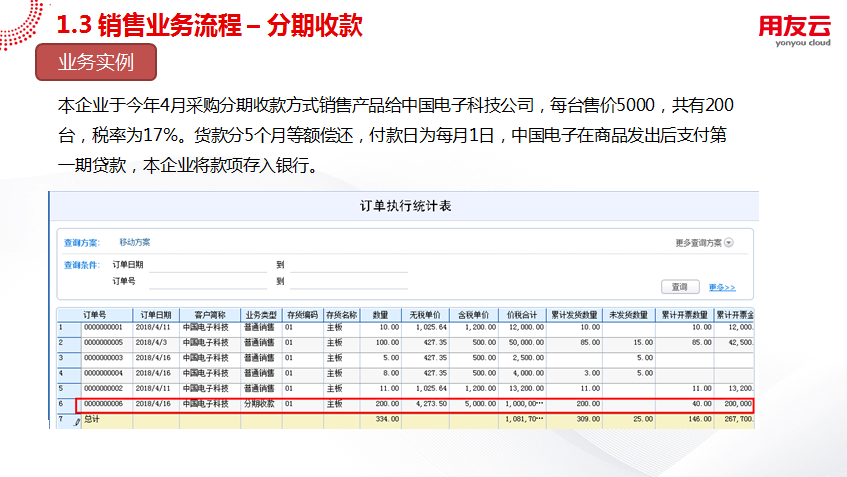Click the 订单号 start input field
The width and height of the screenshot is (847, 477).
coord(206,282)
